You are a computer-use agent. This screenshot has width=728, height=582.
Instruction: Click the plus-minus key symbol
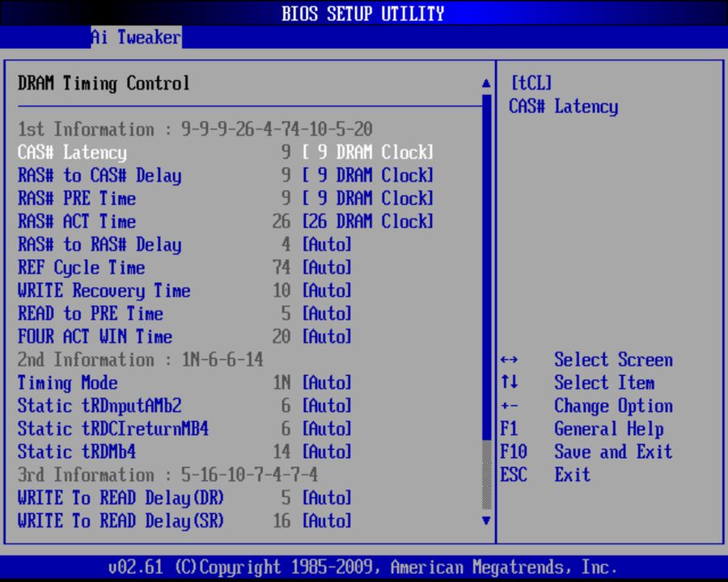click(x=510, y=406)
